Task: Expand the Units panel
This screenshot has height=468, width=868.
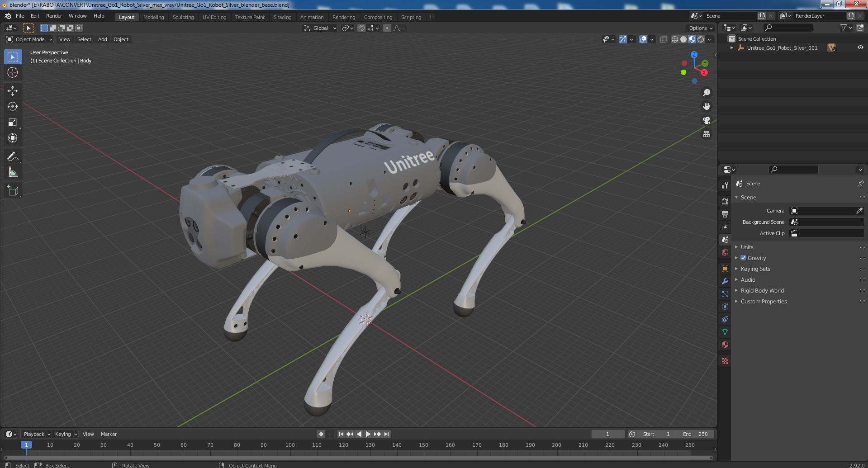Action: coord(747,247)
